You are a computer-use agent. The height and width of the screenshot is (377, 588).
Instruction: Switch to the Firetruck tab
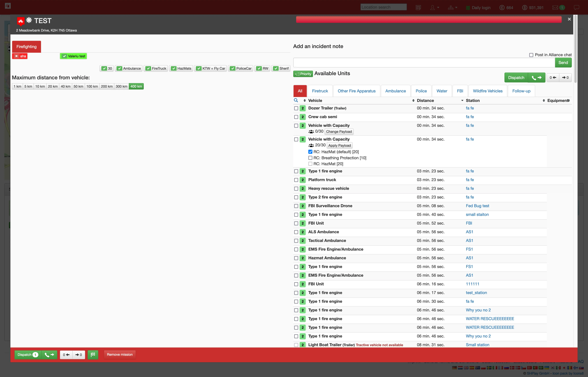point(320,91)
